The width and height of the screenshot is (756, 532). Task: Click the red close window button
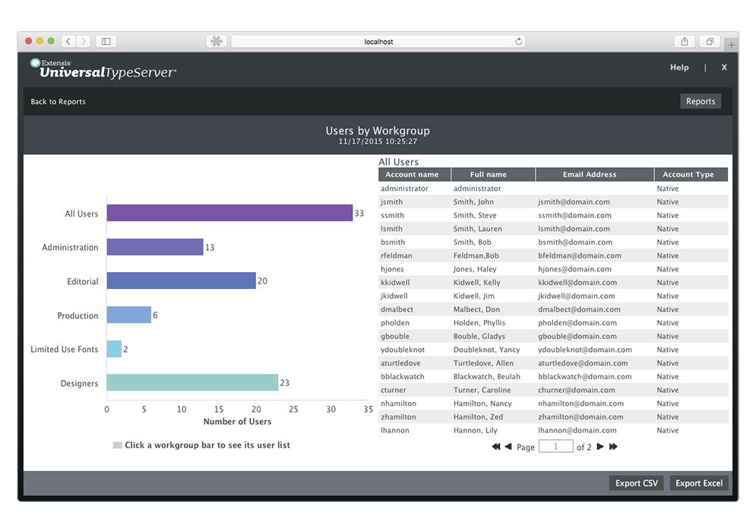pyautogui.click(x=28, y=42)
